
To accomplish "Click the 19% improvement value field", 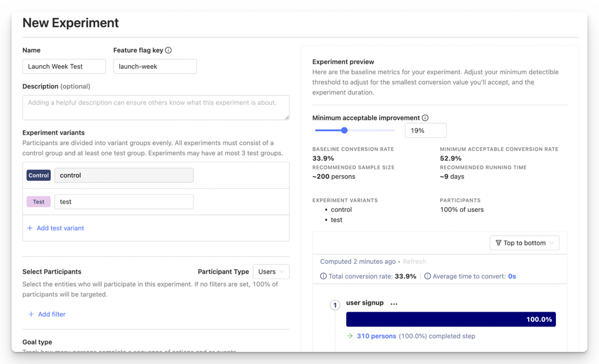I will click(x=425, y=131).
